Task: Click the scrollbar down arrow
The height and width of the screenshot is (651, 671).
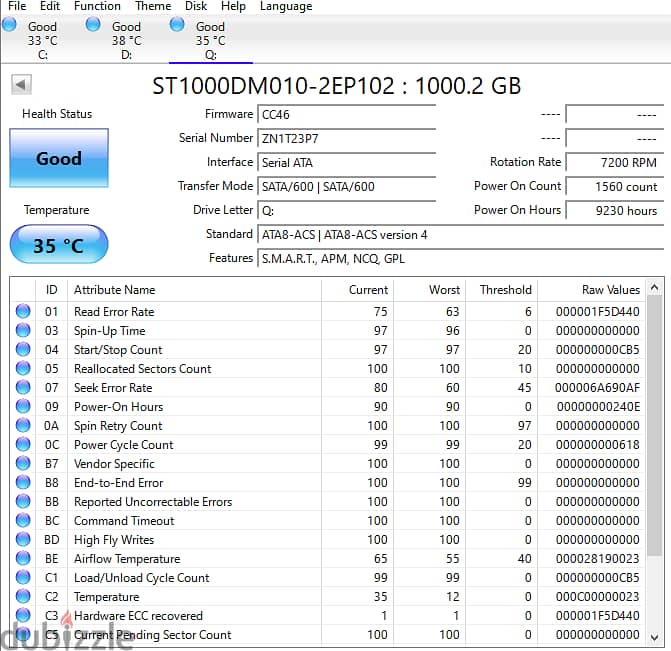Action: click(654, 637)
